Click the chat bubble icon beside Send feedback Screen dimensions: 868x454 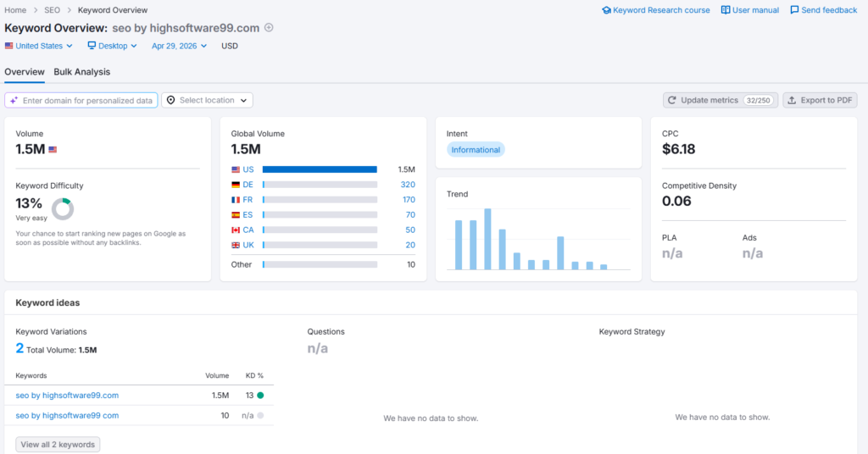(x=794, y=10)
